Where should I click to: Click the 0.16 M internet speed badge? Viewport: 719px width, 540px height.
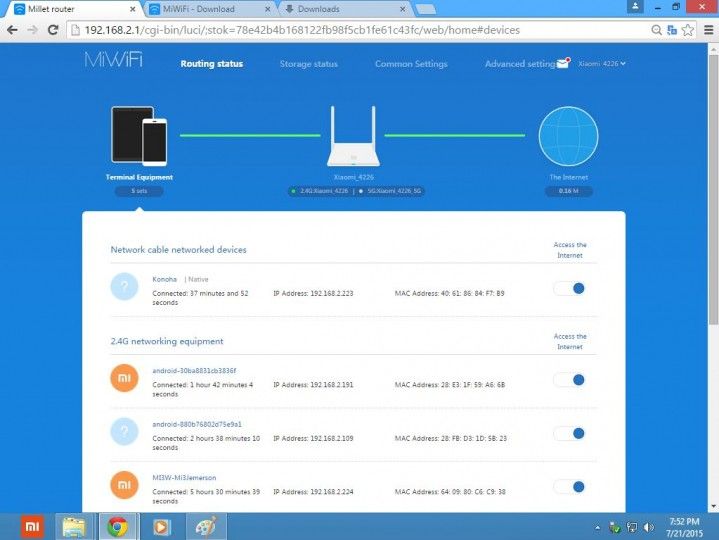tap(569, 191)
